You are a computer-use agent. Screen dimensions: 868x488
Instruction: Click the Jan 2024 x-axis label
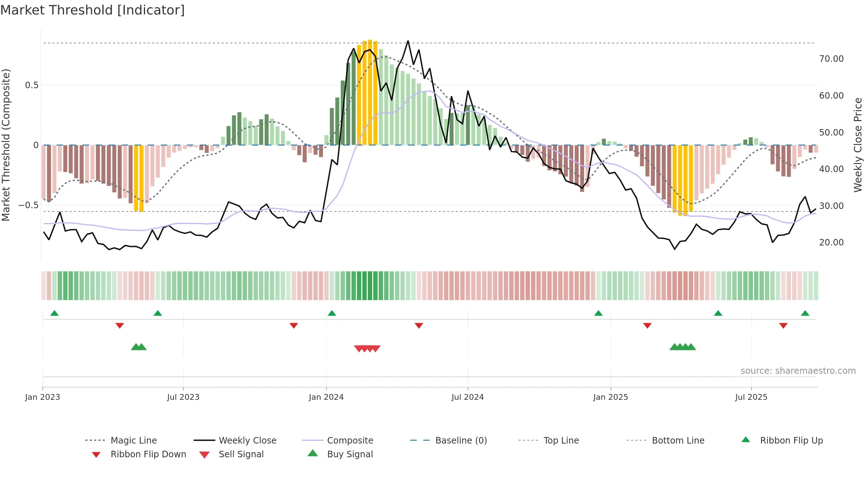pos(326,397)
